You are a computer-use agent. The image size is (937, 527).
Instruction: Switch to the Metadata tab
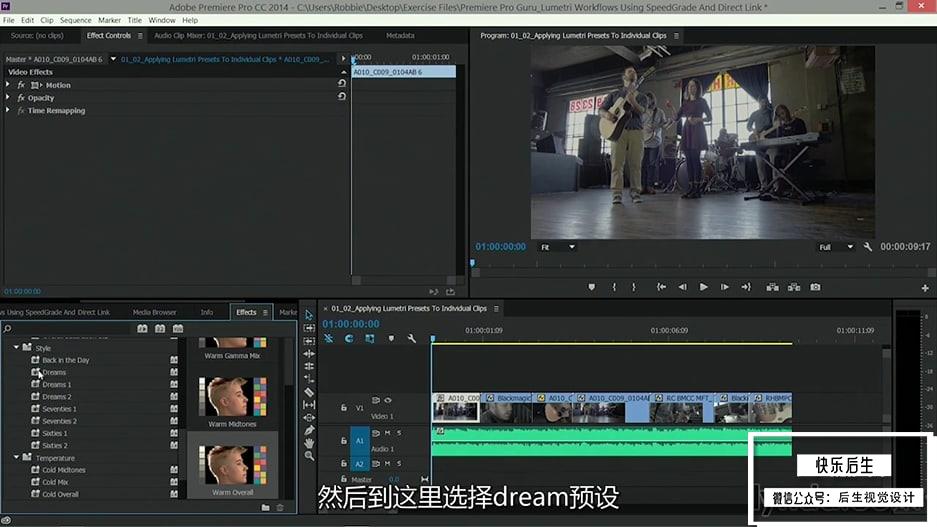(x=400, y=36)
